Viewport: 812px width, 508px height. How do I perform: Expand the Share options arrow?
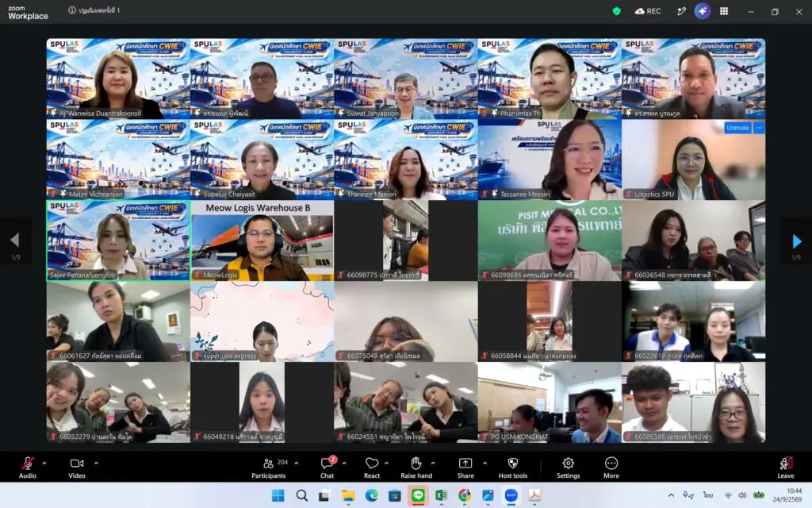click(485, 463)
